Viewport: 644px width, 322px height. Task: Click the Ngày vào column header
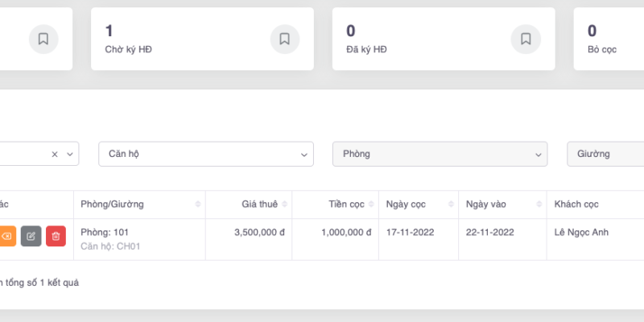[x=486, y=204]
